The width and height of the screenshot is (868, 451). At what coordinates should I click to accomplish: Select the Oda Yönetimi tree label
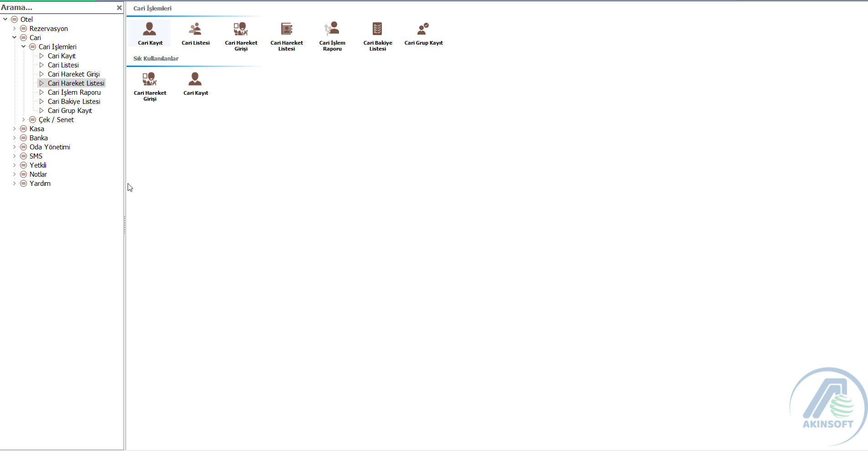coord(50,147)
